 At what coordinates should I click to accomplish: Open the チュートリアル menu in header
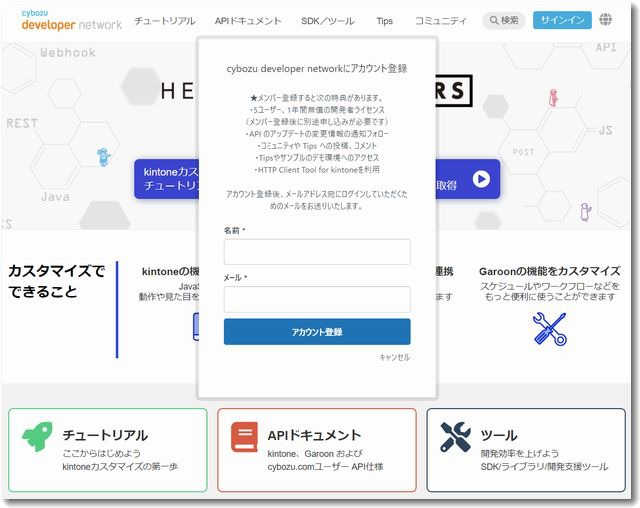click(165, 21)
